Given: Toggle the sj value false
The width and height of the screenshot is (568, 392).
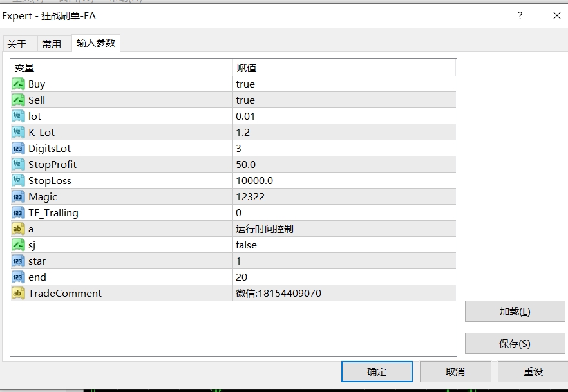Looking at the screenshot, I should [246, 245].
